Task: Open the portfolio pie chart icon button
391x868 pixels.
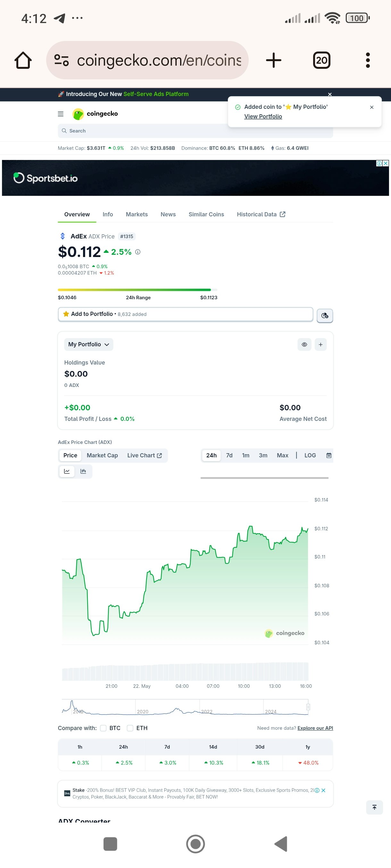Action: click(325, 315)
